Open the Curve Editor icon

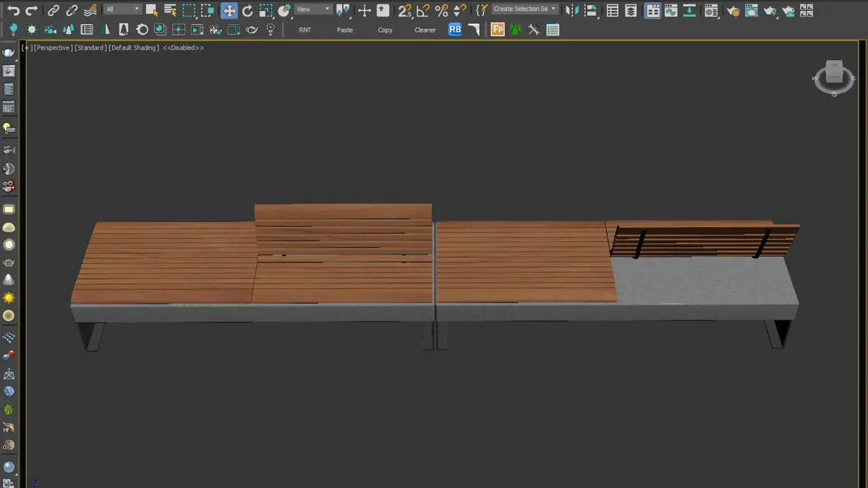(671, 10)
